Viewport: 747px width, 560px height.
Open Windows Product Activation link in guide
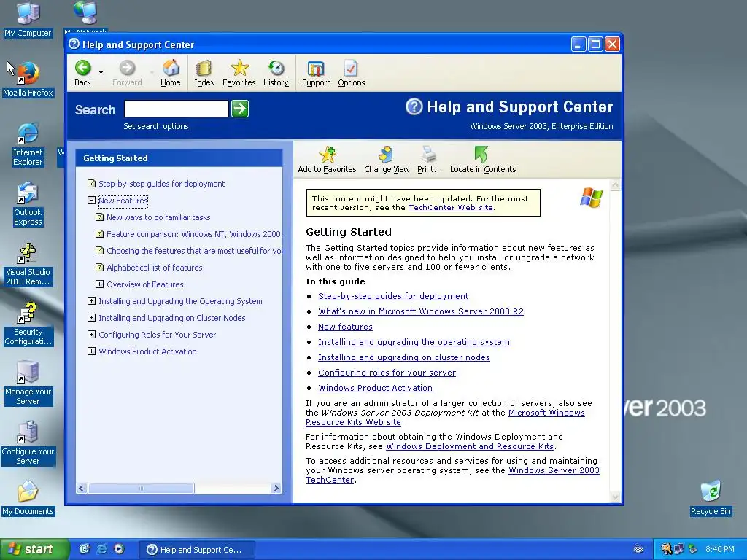pyautogui.click(x=376, y=388)
